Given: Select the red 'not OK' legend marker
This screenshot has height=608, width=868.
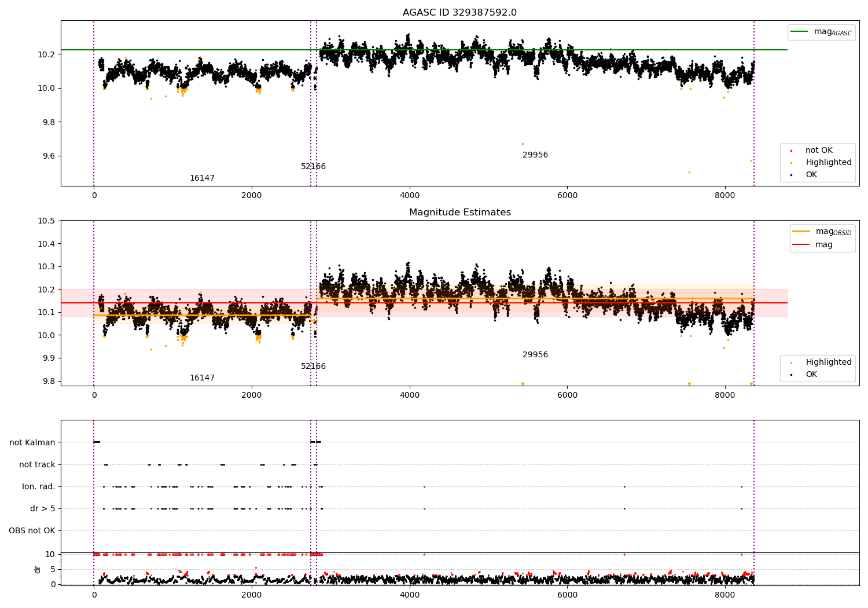Looking at the screenshot, I should coord(791,151).
